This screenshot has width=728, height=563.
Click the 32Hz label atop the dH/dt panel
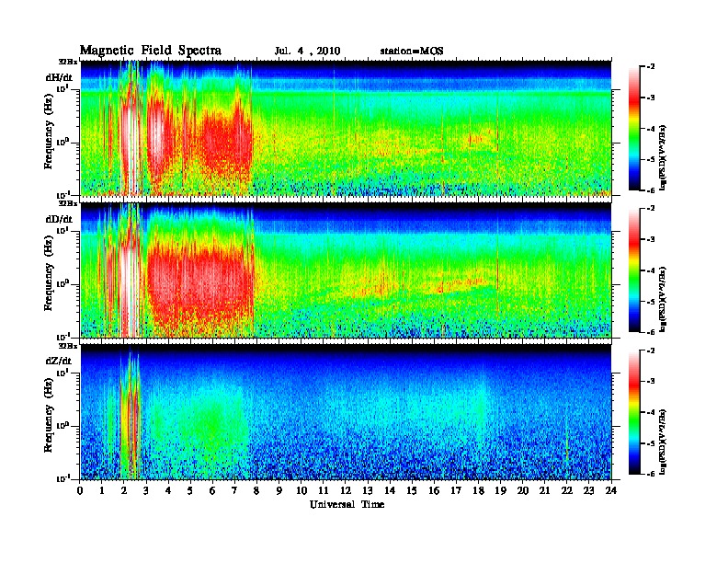(68, 62)
